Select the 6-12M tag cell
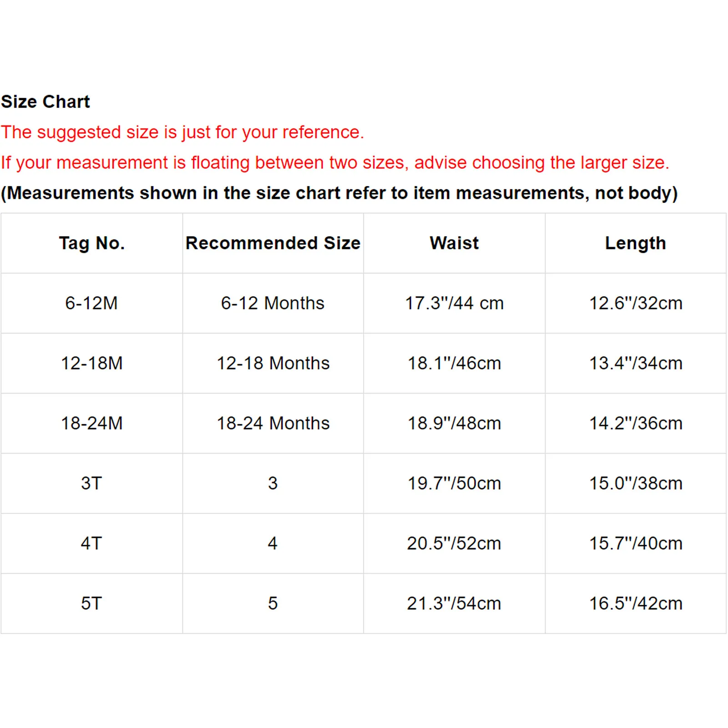728x728 pixels. (91, 303)
